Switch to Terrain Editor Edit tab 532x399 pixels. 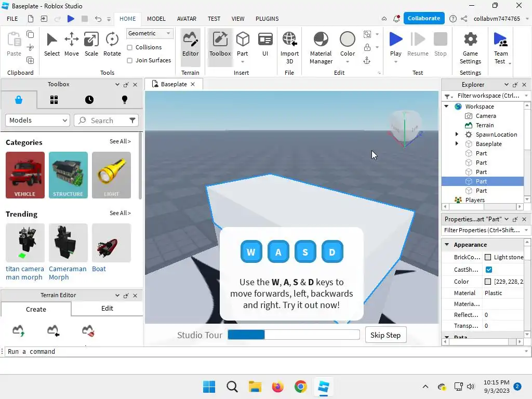pyautogui.click(x=107, y=309)
